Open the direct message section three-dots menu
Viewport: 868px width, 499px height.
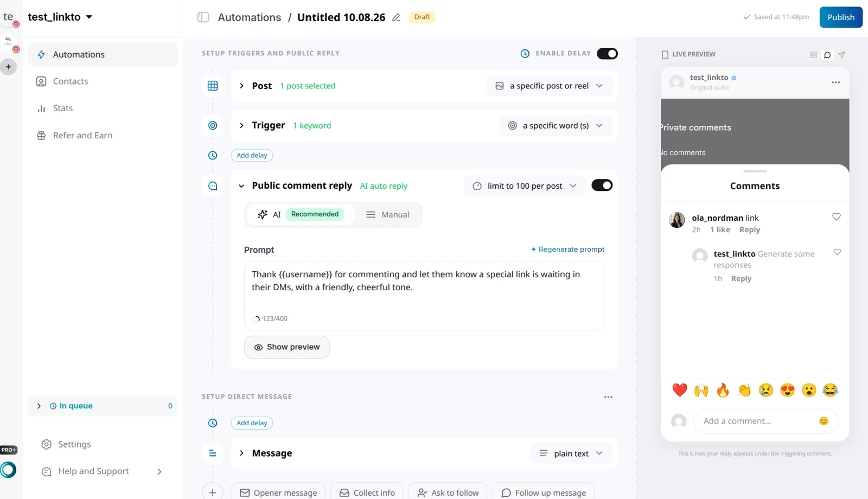pyautogui.click(x=608, y=397)
